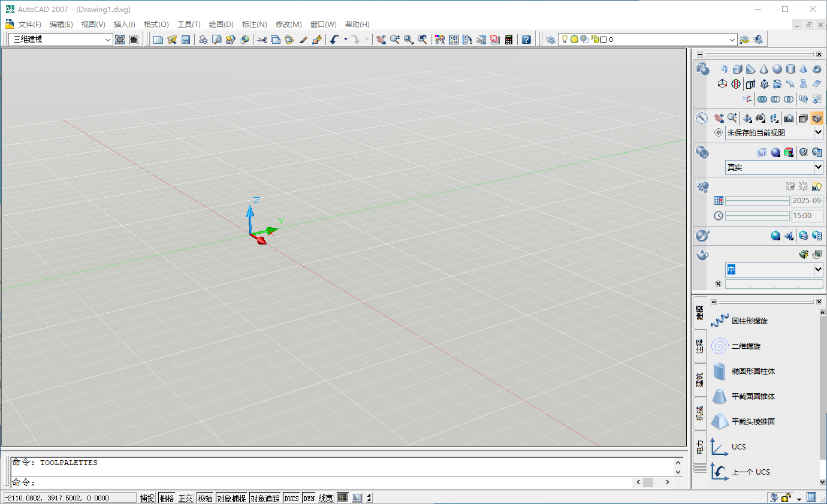The width and height of the screenshot is (827, 504).
Task: Open the 视图(V) menu
Action: pyautogui.click(x=93, y=25)
